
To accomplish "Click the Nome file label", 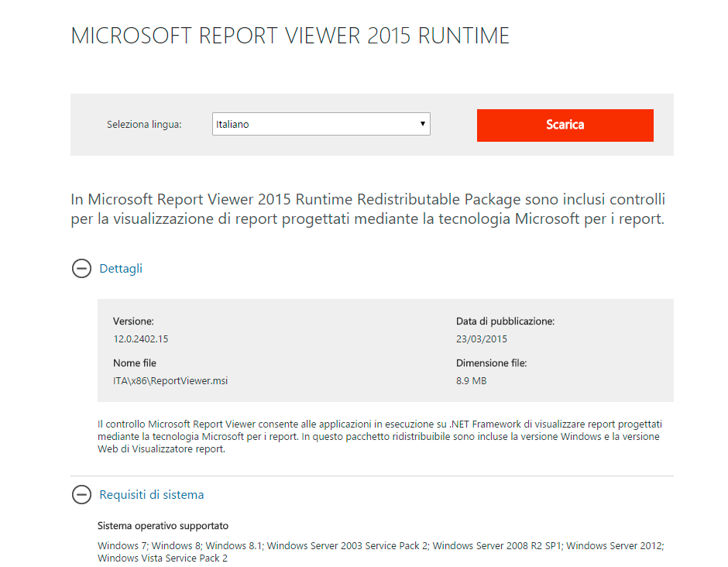I will point(135,363).
